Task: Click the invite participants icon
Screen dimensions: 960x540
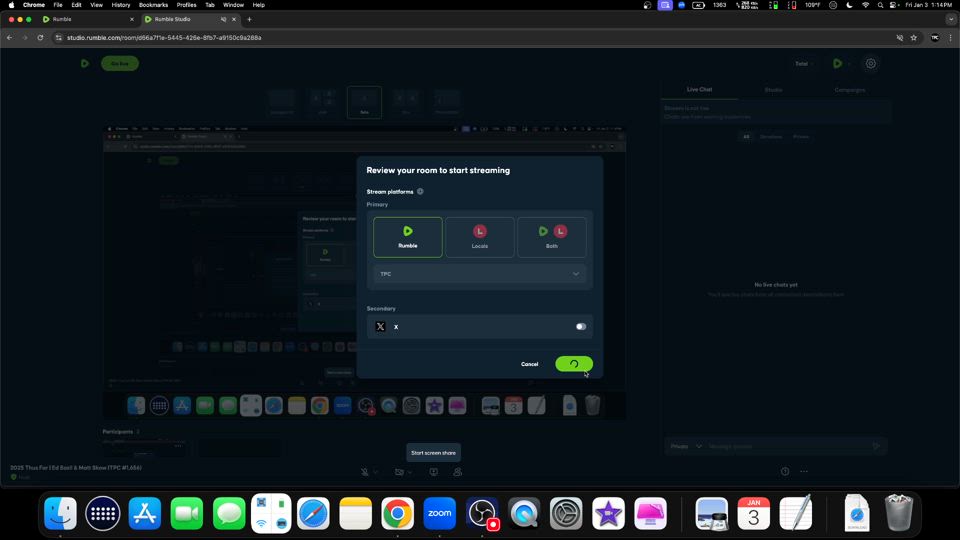Action: pos(457,472)
